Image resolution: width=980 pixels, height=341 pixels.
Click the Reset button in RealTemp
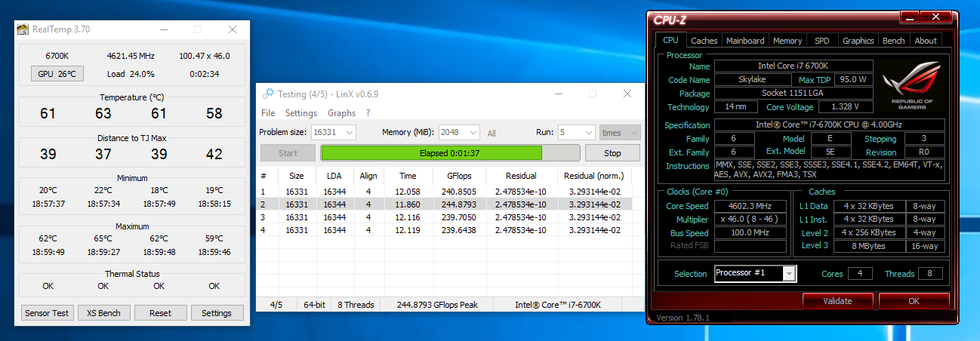pyautogui.click(x=160, y=312)
